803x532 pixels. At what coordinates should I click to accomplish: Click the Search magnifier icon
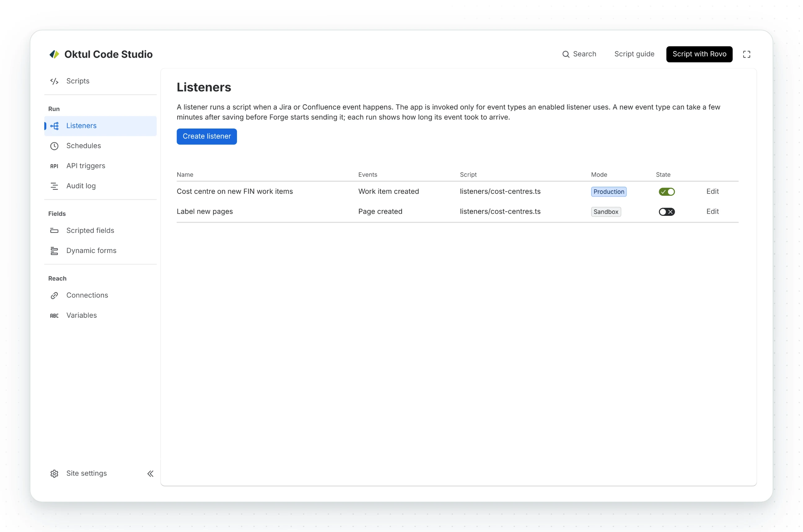tap(566, 54)
